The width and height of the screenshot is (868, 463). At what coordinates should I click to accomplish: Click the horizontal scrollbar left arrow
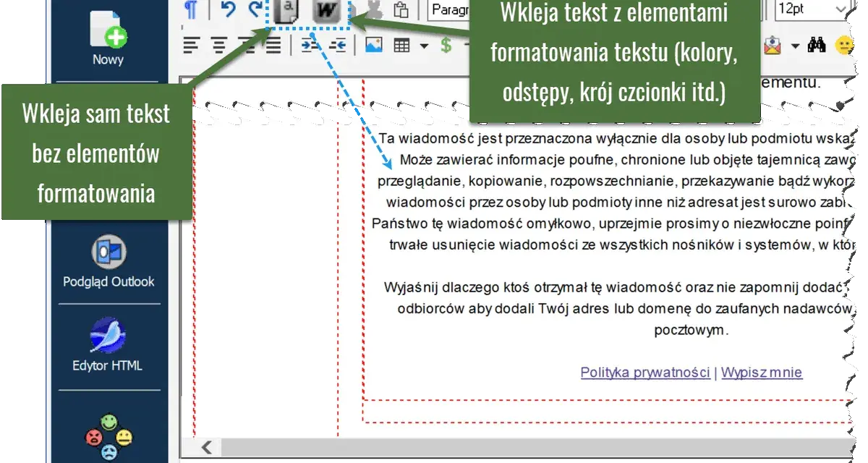[x=206, y=447]
